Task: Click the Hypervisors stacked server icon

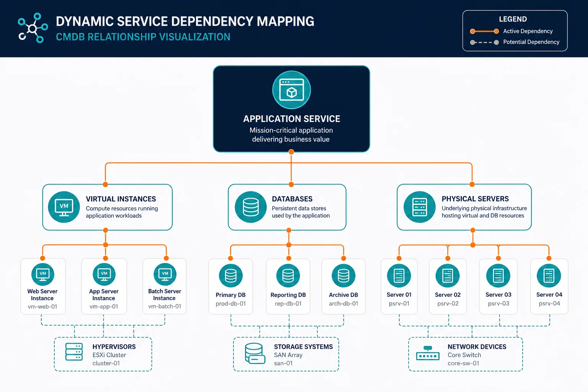Action: pyautogui.click(x=74, y=352)
